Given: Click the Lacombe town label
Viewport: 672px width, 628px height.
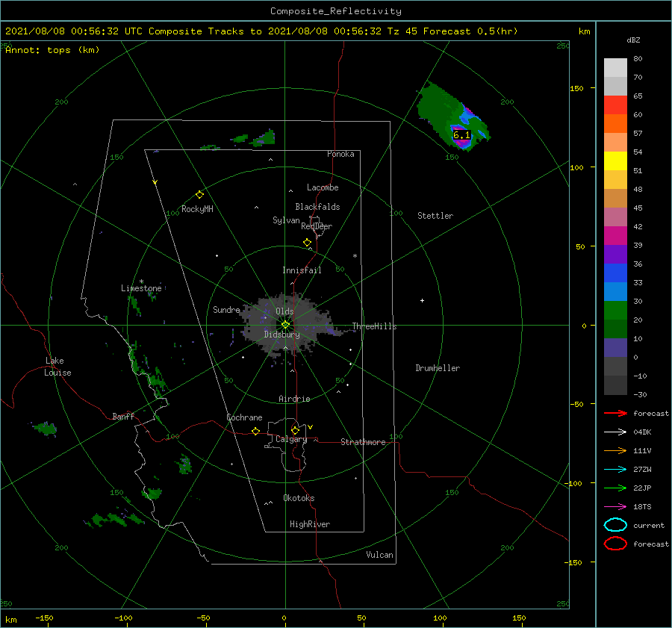Looking at the screenshot, I should click(x=323, y=187).
